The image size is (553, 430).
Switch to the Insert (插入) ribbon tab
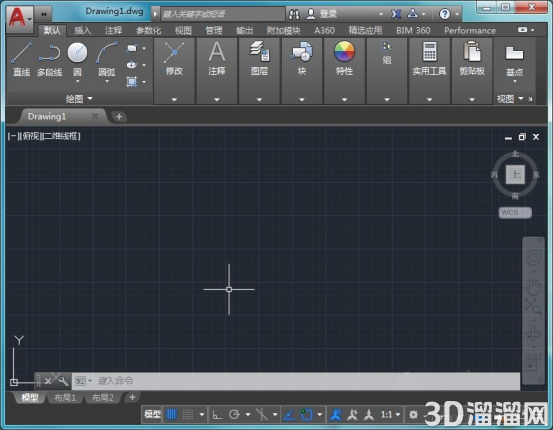click(x=83, y=31)
